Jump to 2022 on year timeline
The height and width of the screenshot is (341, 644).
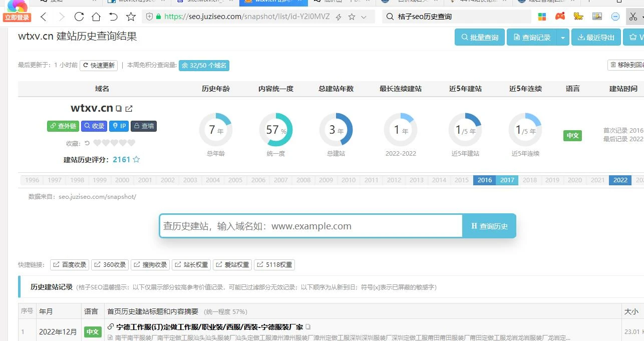click(620, 180)
